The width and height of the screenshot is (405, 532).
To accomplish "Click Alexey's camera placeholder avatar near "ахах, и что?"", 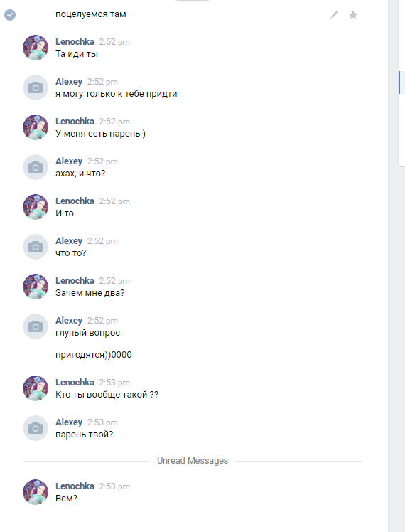I will (x=36, y=167).
